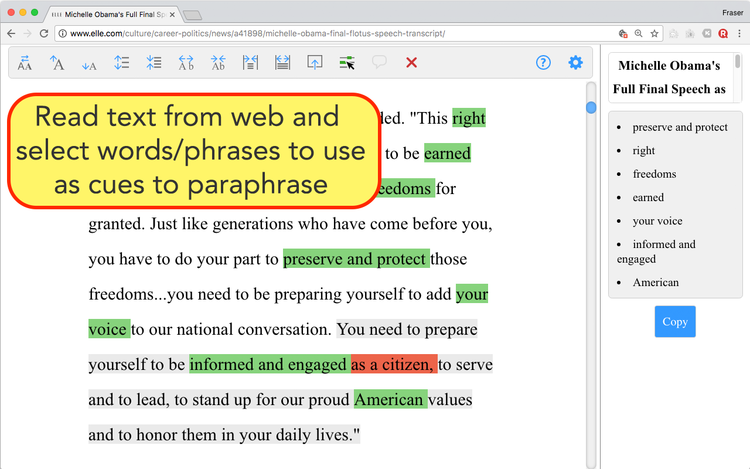The width and height of the screenshot is (750, 469).
Task: Click the second greyed extension icon
Action: pos(690,33)
